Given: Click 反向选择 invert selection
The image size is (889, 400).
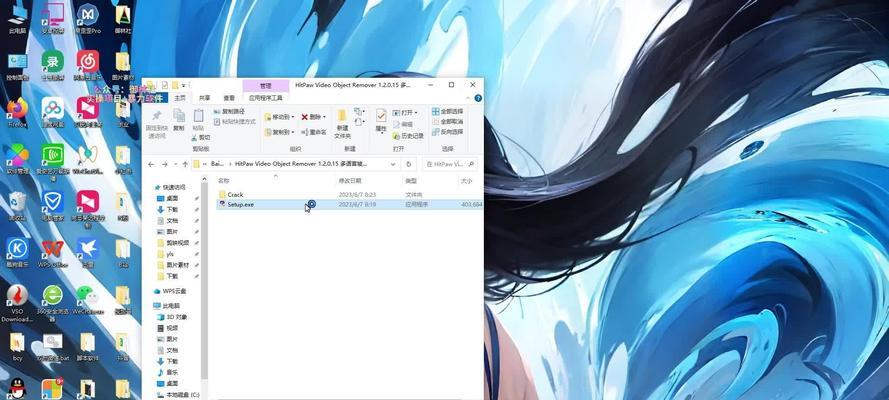Looking at the screenshot, I should point(447,131).
